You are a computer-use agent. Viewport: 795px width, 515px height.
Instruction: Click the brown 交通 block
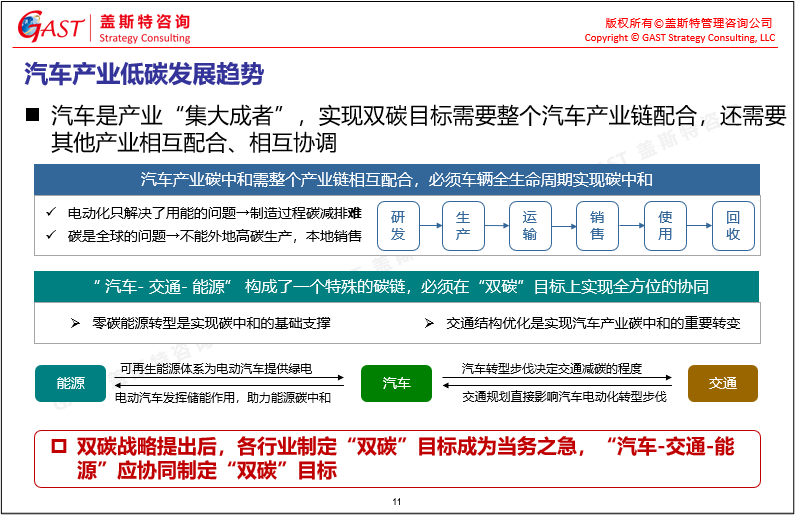722,384
